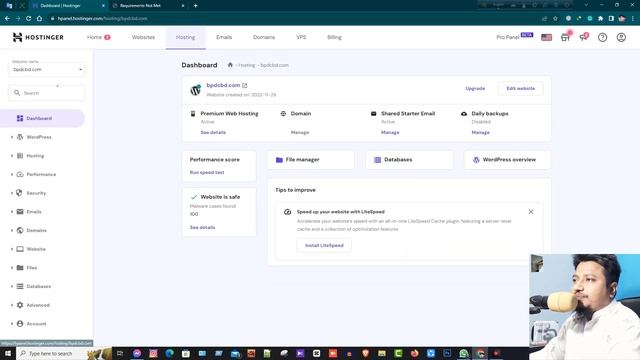640x360 pixels.
Task: Click See details under Website is safe
Action: click(x=202, y=227)
